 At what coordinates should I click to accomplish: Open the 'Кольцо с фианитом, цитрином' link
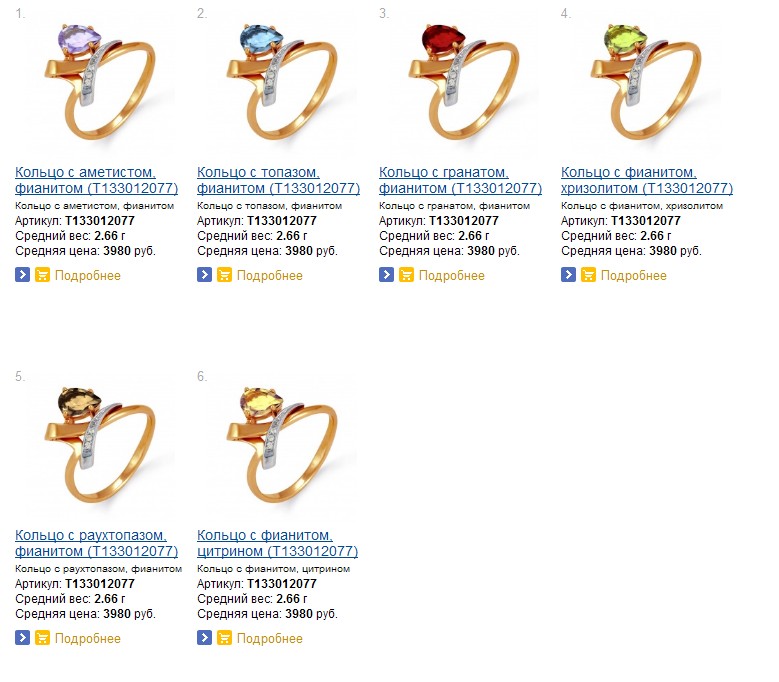277,543
